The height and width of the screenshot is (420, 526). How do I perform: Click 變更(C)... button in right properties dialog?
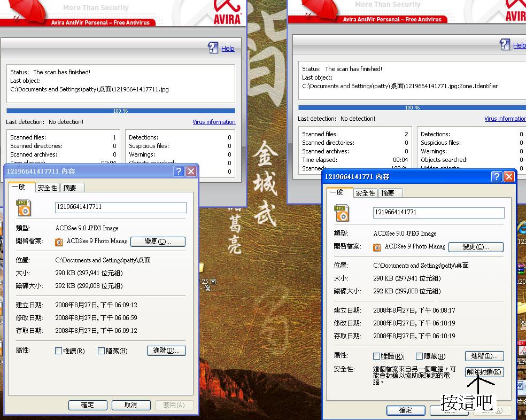tap(476, 247)
